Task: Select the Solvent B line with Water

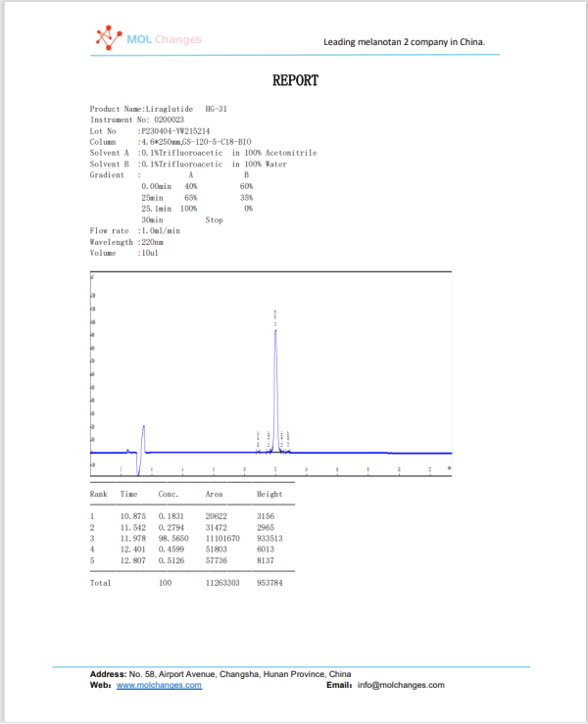Action: tap(188, 164)
